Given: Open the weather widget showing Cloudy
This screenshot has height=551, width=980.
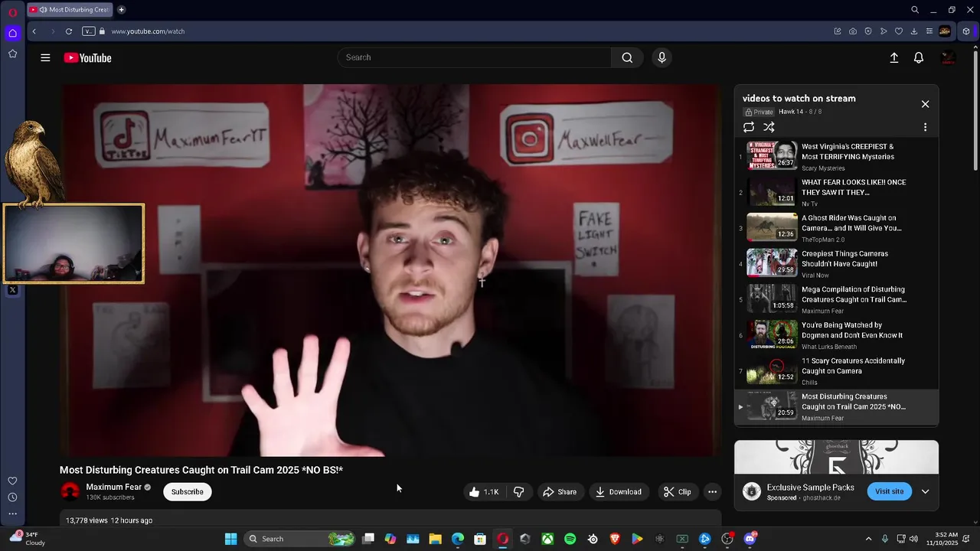Looking at the screenshot, I should (x=27, y=539).
